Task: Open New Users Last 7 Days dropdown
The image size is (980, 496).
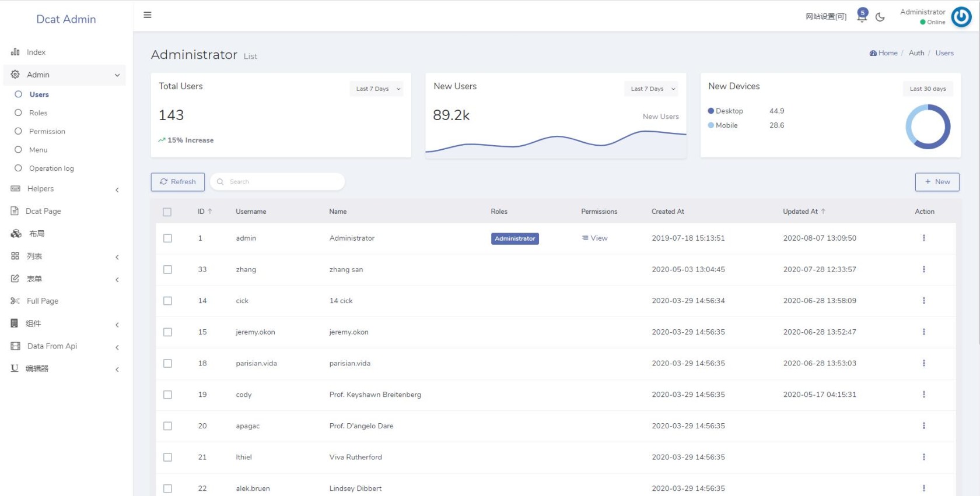Action: (x=653, y=89)
